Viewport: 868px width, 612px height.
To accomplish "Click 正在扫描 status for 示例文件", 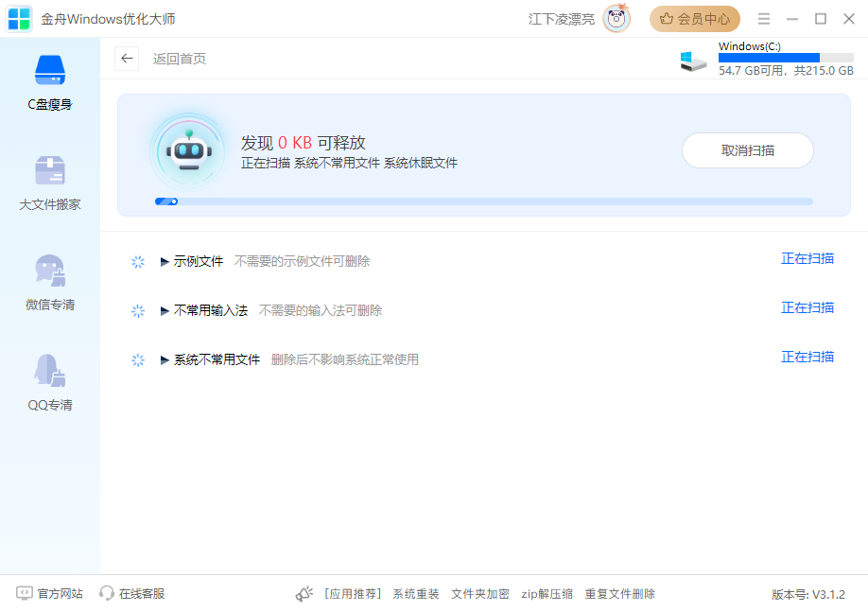I will pyautogui.click(x=807, y=258).
